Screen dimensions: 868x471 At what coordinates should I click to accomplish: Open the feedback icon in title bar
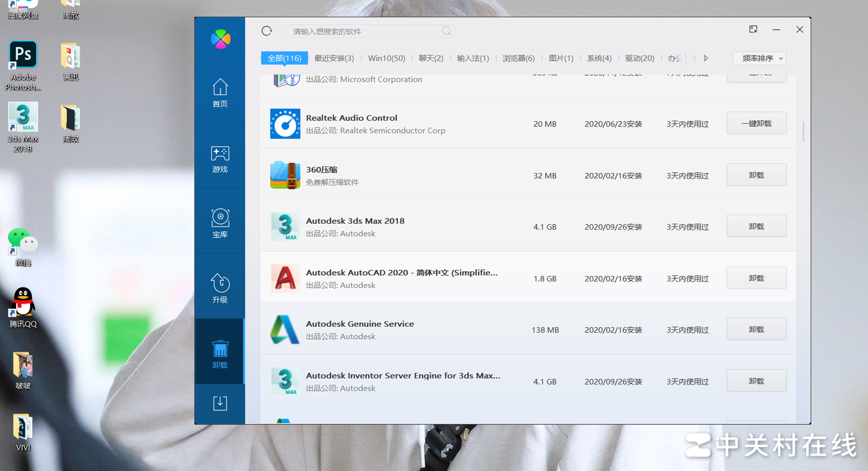pyautogui.click(x=753, y=29)
